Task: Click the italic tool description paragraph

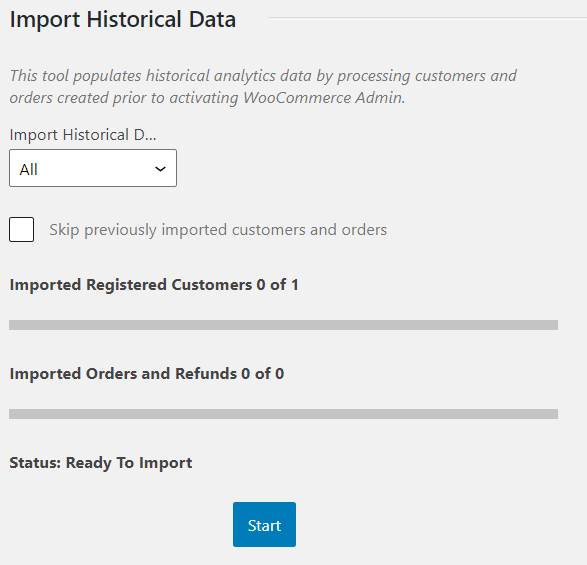Action: (263, 86)
